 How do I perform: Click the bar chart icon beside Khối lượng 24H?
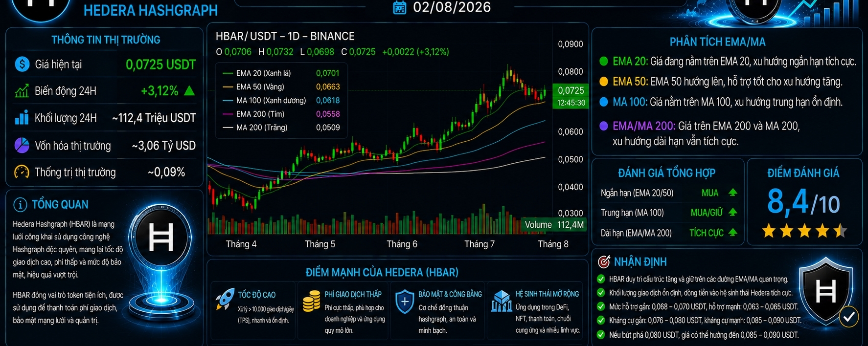22,118
